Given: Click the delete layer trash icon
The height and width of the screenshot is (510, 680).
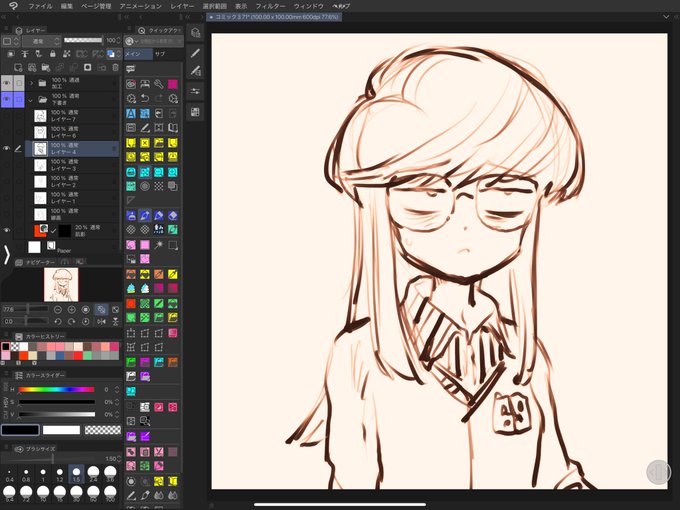Looking at the screenshot, I should (x=115, y=67).
